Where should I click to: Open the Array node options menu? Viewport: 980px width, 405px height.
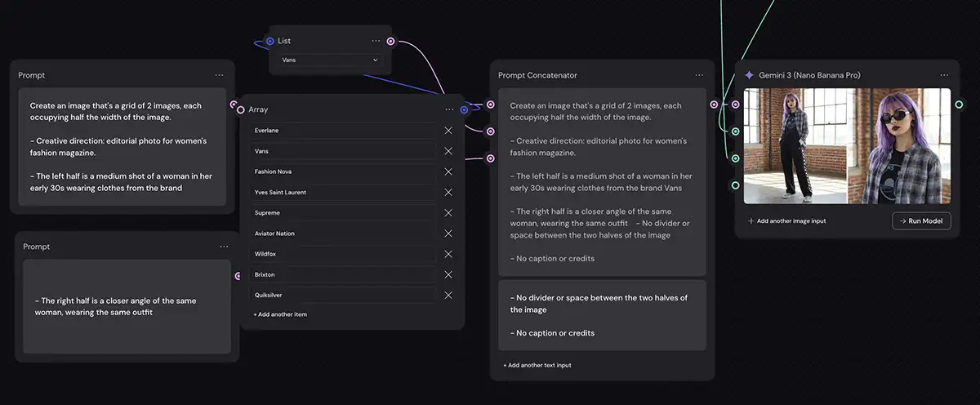pos(449,109)
